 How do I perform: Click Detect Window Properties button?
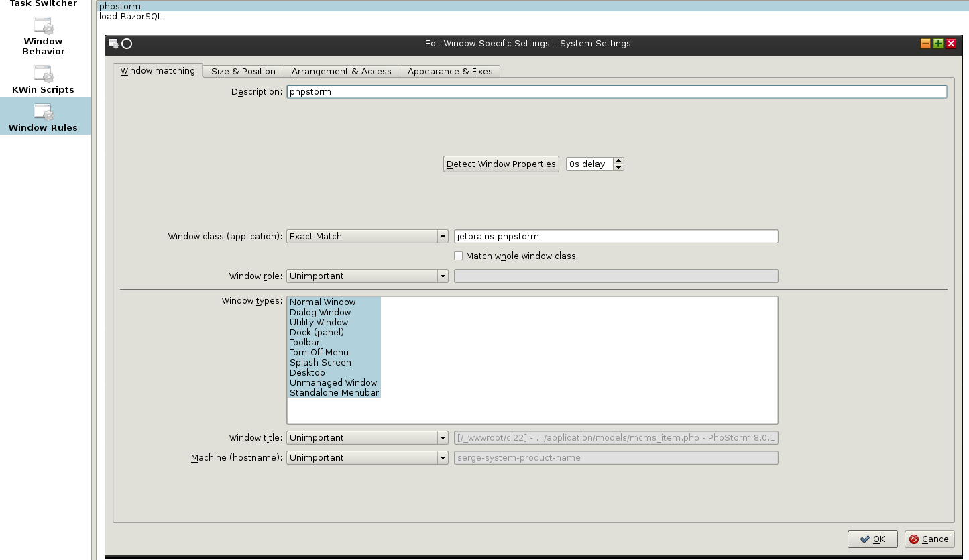(501, 164)
